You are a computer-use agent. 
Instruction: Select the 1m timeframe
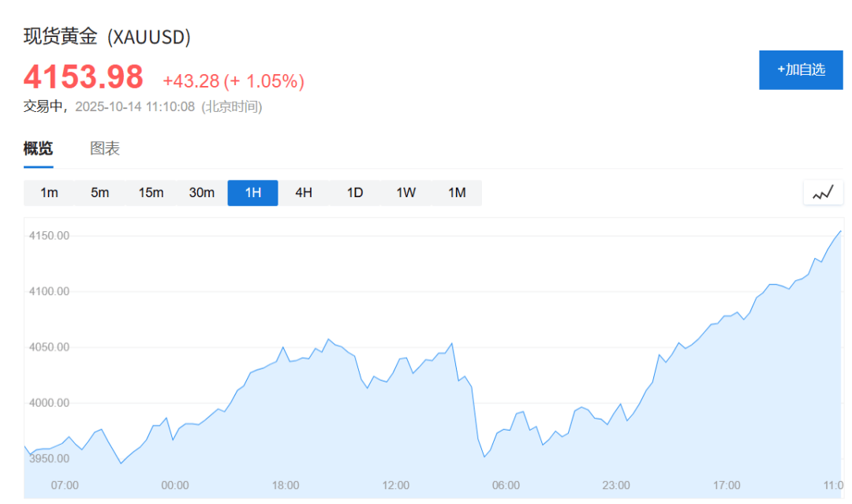point(49,193)
